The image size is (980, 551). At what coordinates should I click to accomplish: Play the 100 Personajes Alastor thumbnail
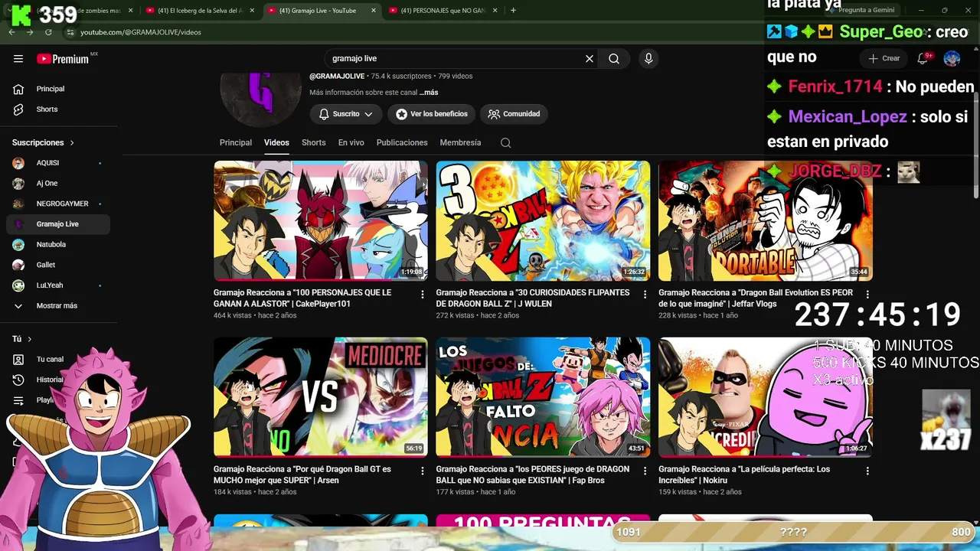pyautogui.click(x=321, y=220)
